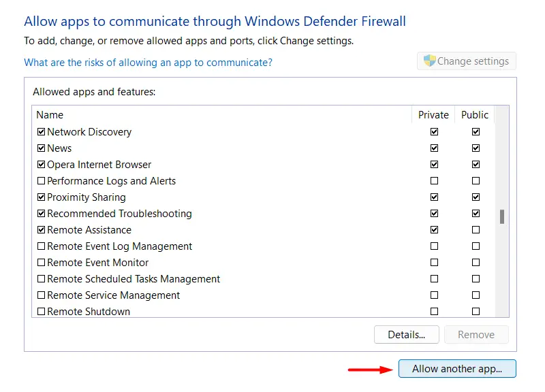Enable the Remote Service Management checkbox
Viewport: 545px width, 392px height.
[x=42, y=295]
